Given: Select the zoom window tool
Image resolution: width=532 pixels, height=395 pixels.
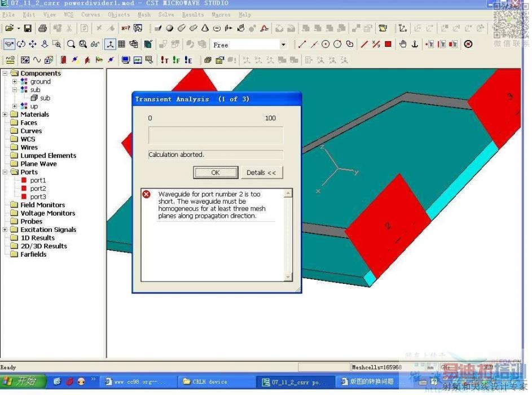Looking at the screenshot, I should (56, 44).
